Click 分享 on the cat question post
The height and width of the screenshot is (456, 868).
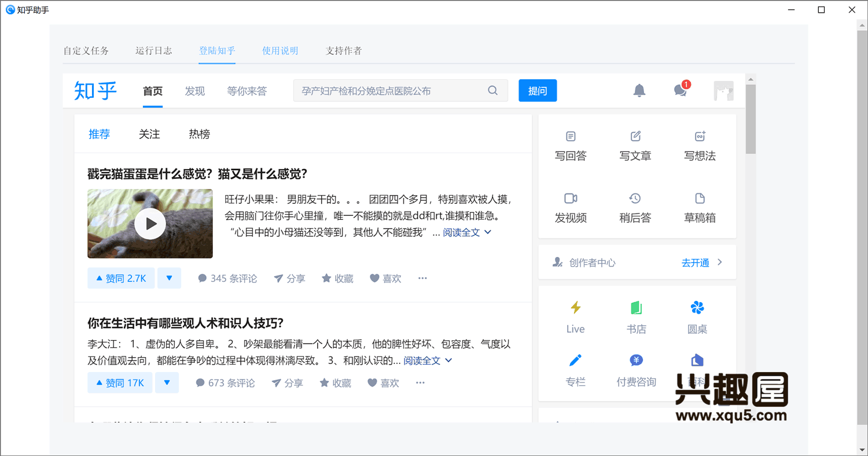(289, 278)
